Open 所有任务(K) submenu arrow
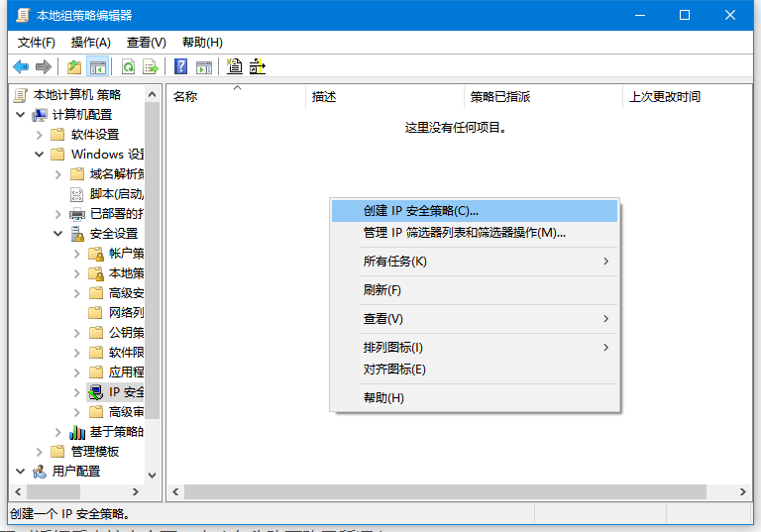Image resolution: width=761 pixels, height=532 pixels. pos(605,262)
